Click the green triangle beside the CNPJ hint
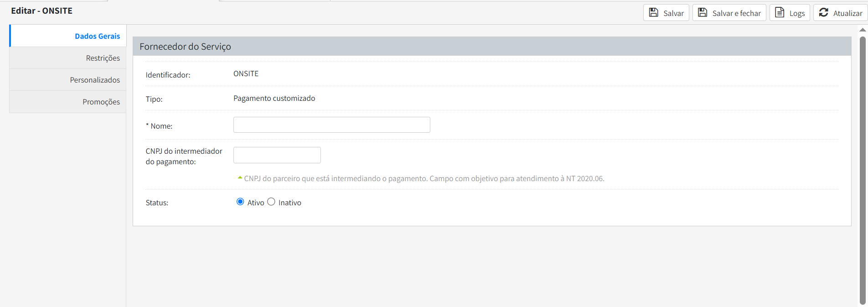The height and width of the screenshot is (307, 868). 240,177
